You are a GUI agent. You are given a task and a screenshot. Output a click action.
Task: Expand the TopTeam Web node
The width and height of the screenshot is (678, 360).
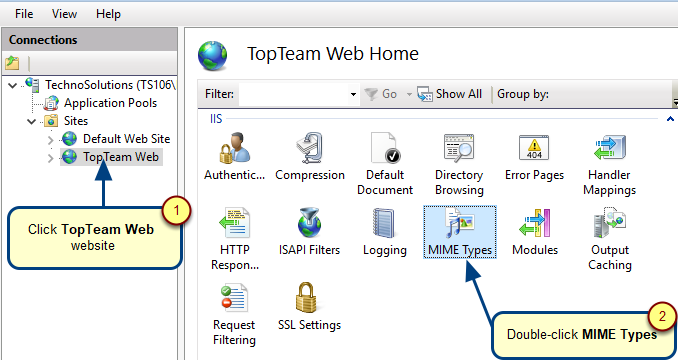click(51, 158)
